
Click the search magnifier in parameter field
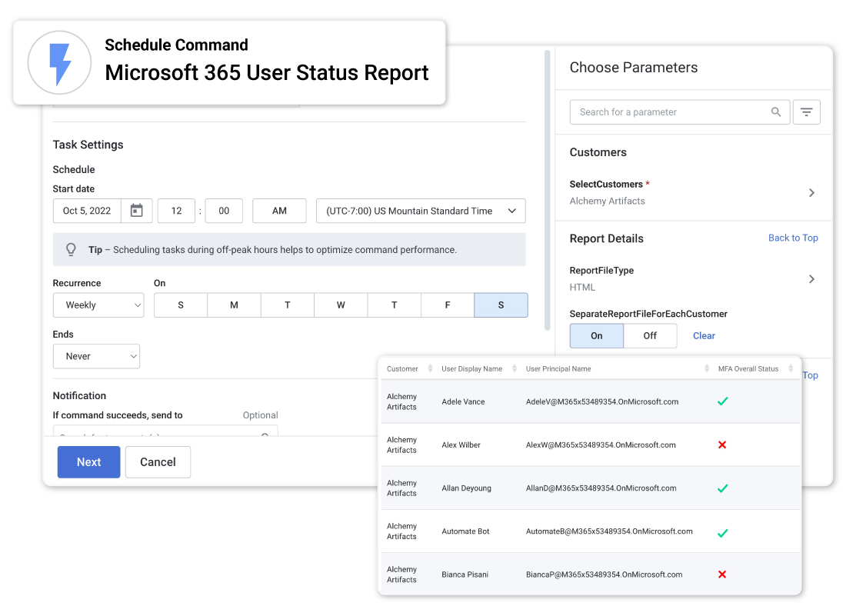[x=776, y=112]
